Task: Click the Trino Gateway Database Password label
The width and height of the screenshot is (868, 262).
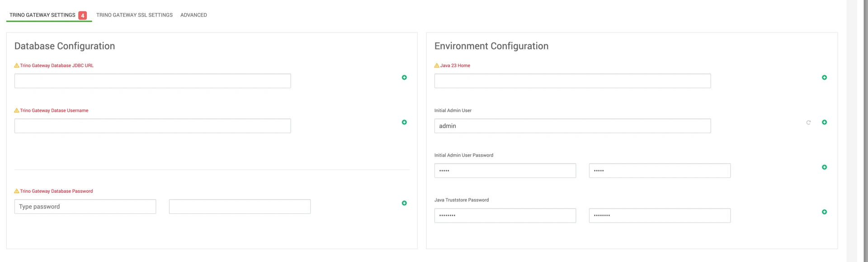Action: pyautogui.click(x=56, y=191)
